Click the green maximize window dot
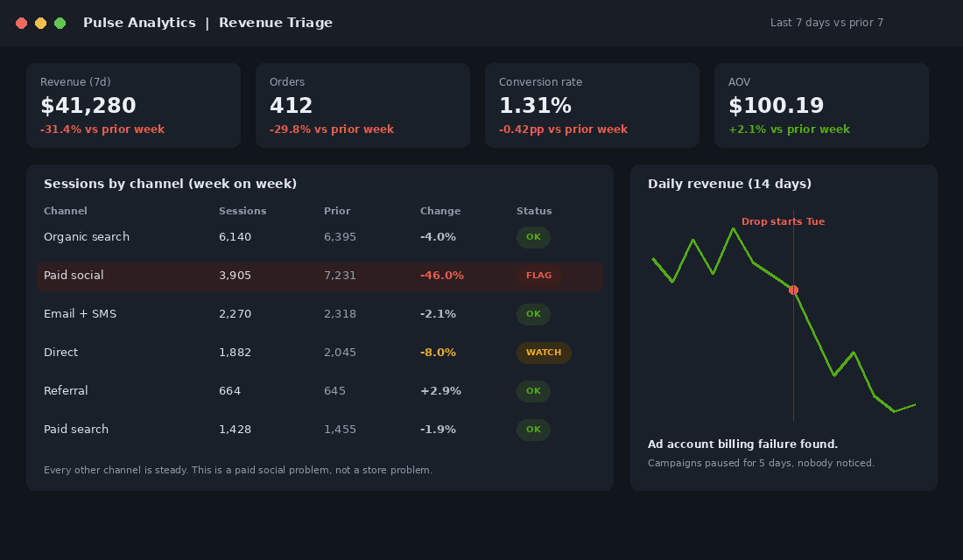Screen dimensions: 963x560 (60, 24)
